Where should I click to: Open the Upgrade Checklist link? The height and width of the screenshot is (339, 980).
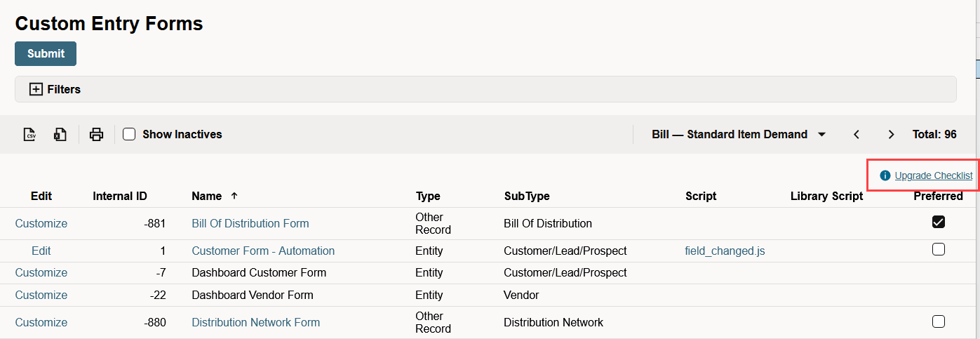coord(934,175)
